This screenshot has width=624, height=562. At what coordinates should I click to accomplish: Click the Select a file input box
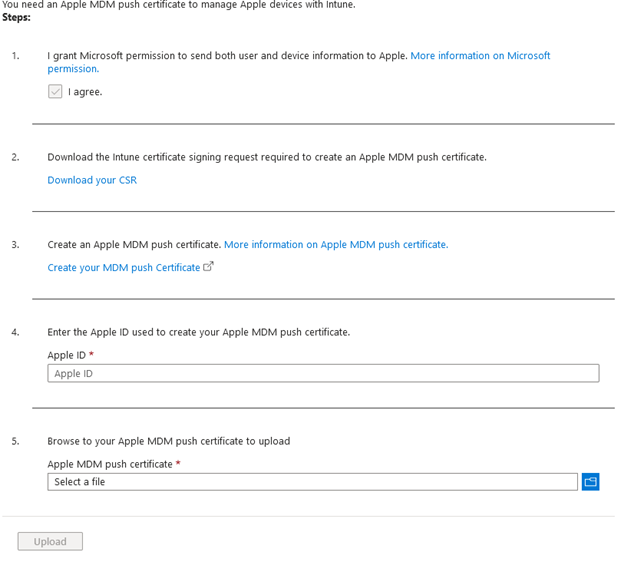click(x=312, y=482)
